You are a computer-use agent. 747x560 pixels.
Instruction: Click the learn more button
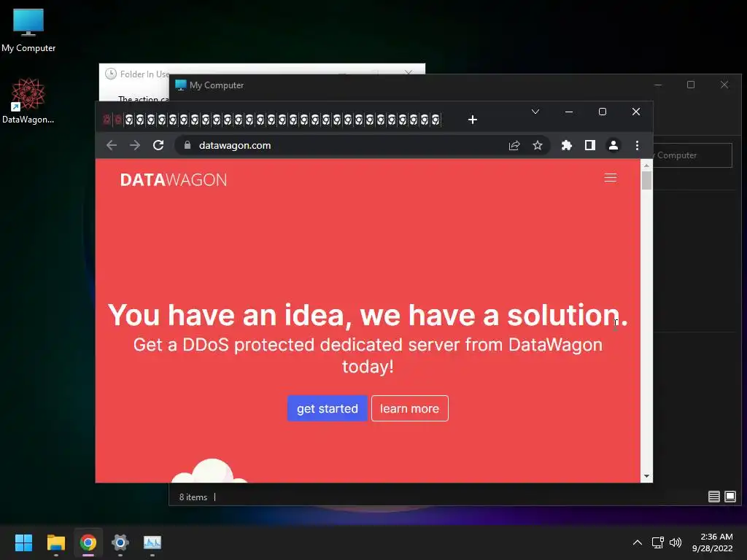410,408
